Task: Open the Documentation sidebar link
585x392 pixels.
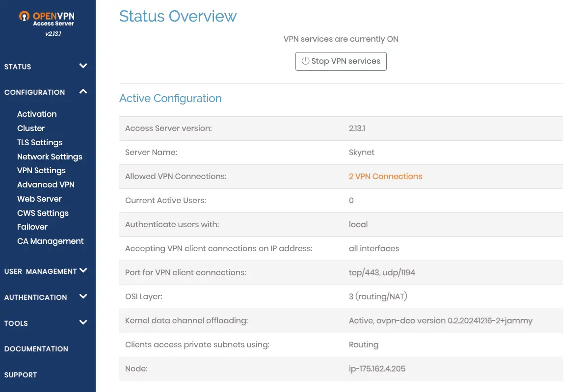Action: pos(36,349)
